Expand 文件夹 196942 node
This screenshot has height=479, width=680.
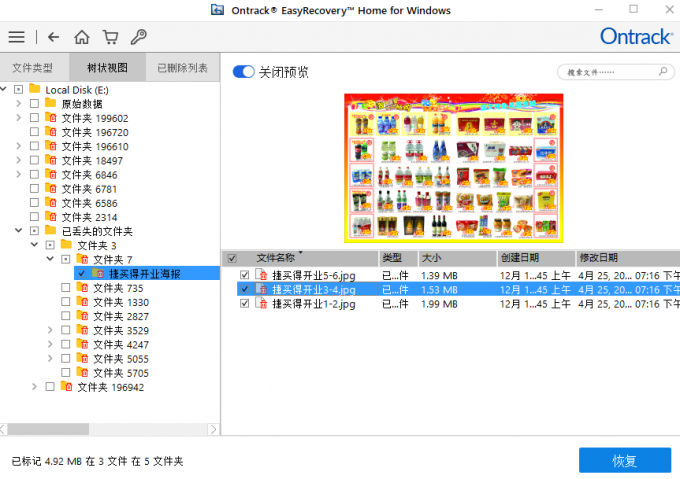[34, 387]
